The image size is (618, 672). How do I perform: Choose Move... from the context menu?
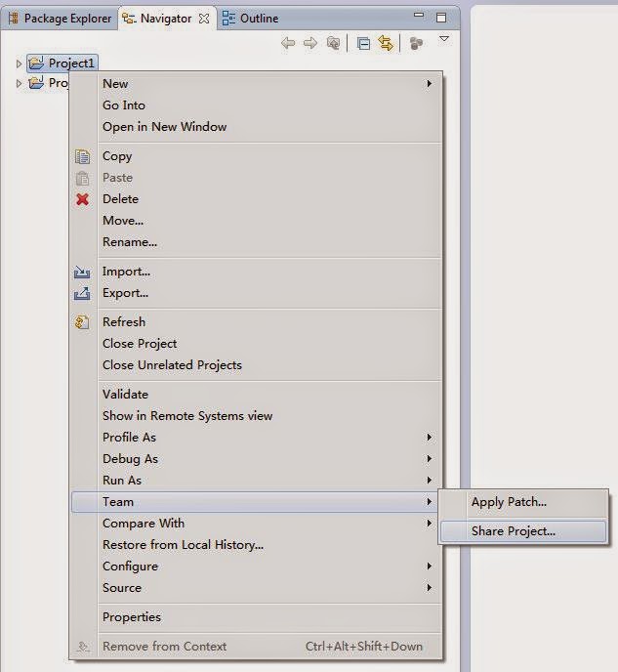click(256, 221)
